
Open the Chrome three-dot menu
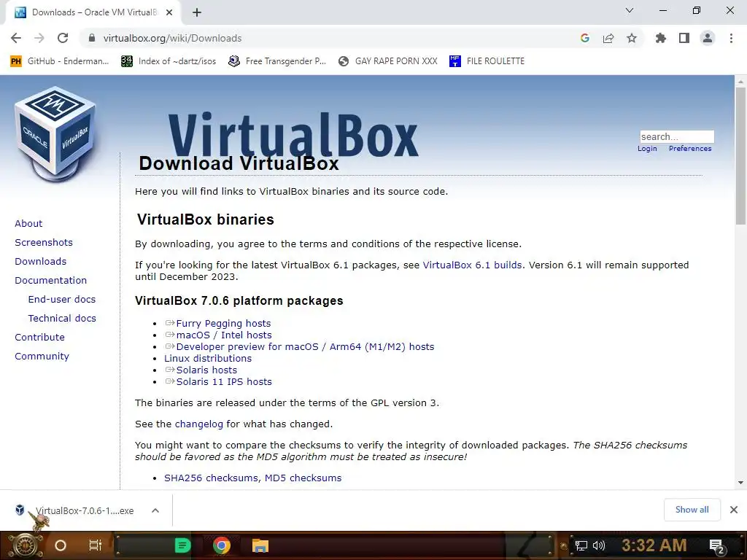731,38
